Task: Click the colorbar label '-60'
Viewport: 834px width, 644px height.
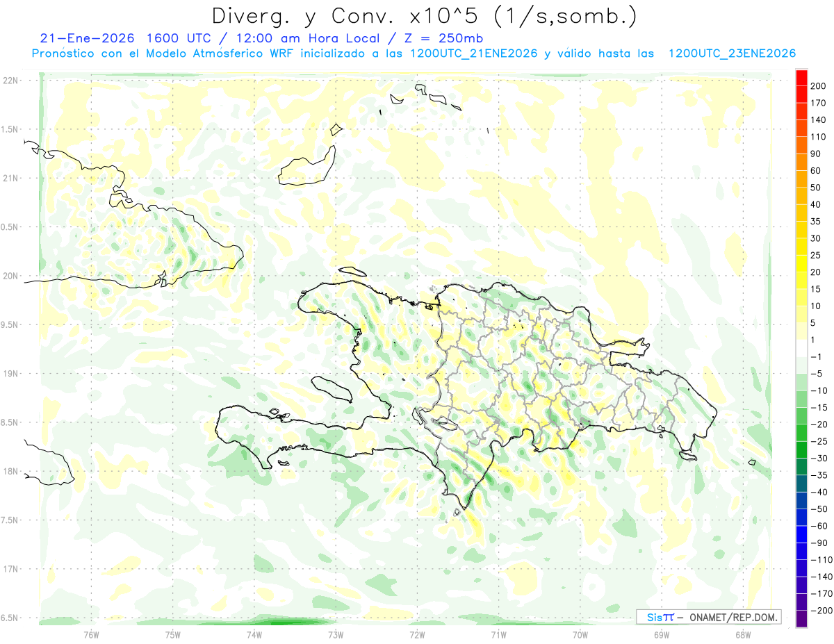Action: point(819,527)
